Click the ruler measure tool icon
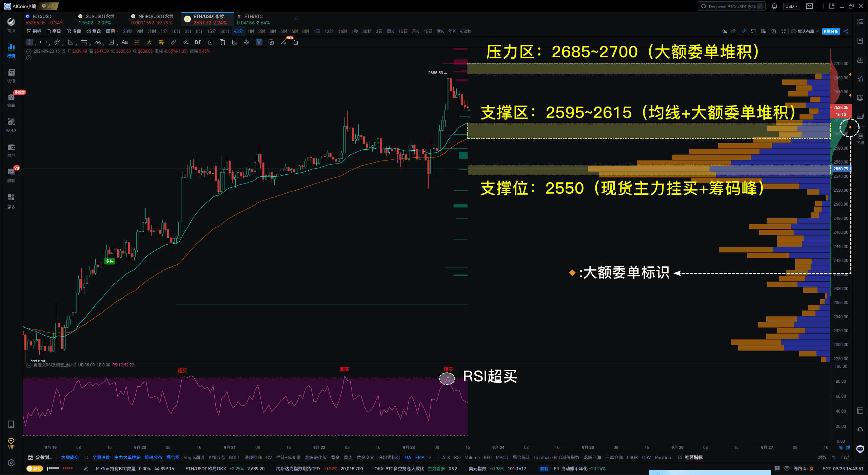This screenshot has height=475, width=868. [x=173, y=42]
